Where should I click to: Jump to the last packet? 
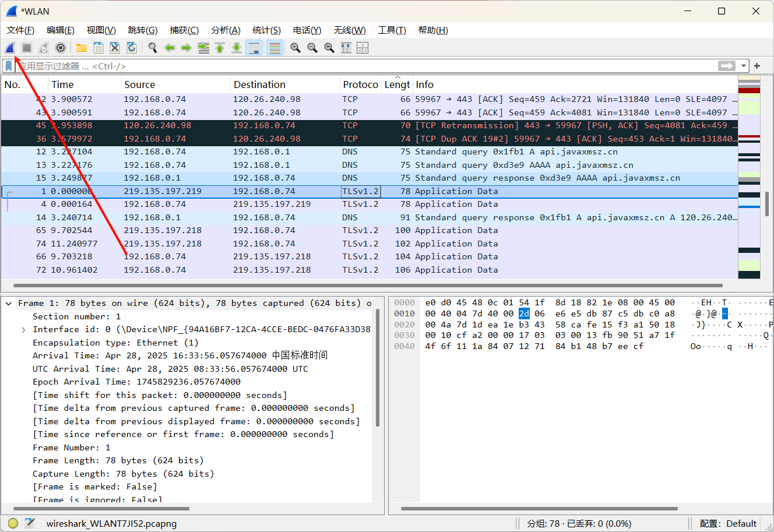tap(237, 48)
